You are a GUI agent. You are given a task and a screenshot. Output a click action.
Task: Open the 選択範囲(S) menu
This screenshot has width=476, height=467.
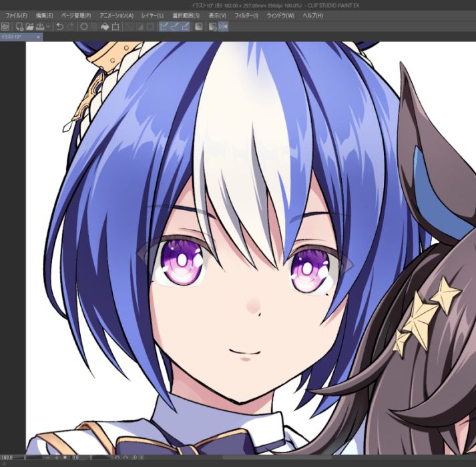click(186, 15)
